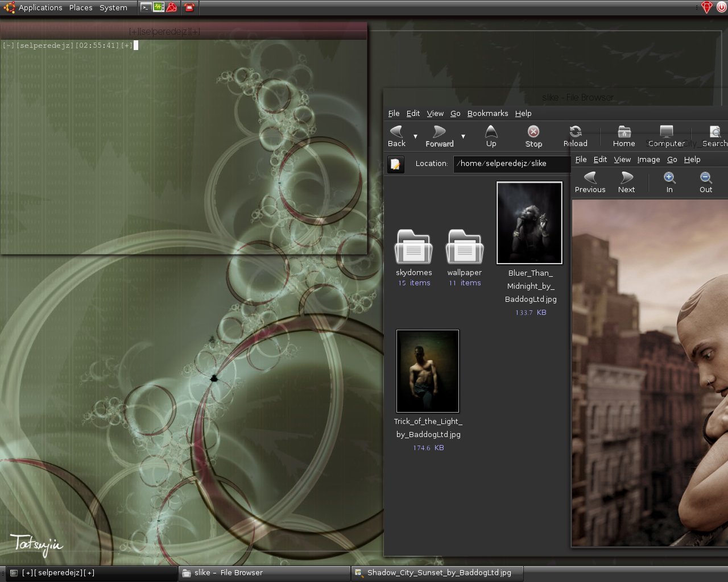This screenshot has width=728, height=582.
Task: Click the terminal window title bar
Action: tap(184, 31)
